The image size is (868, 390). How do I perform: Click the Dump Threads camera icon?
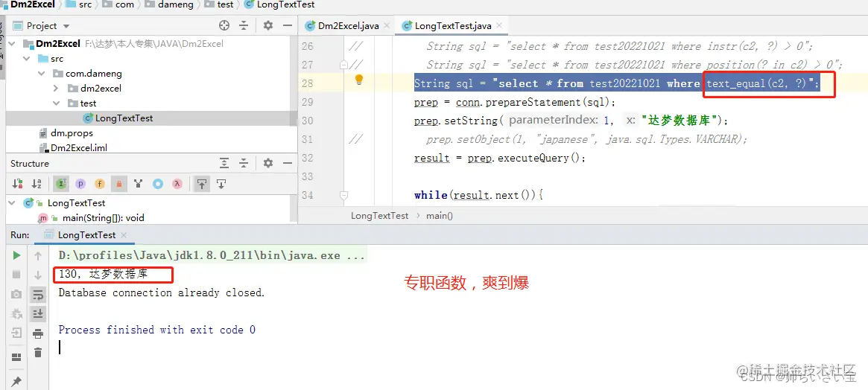16,294
